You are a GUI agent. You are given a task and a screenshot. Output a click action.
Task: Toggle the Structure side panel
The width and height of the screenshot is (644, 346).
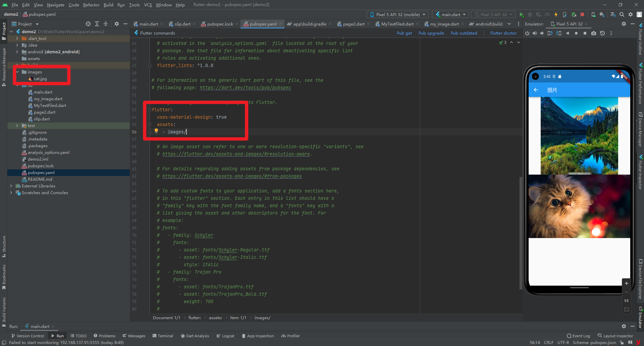(x=4, y=246)
